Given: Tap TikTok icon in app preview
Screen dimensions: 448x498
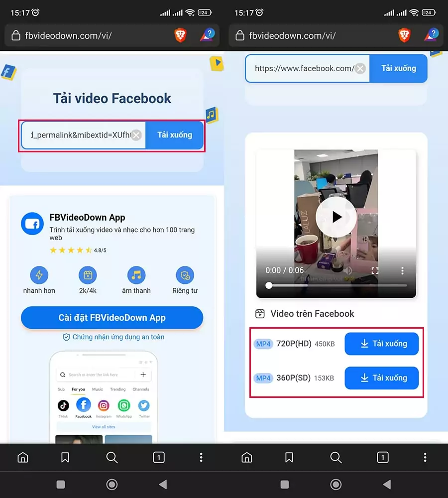Looking at the screenshot, I should [x=63, y=405].
